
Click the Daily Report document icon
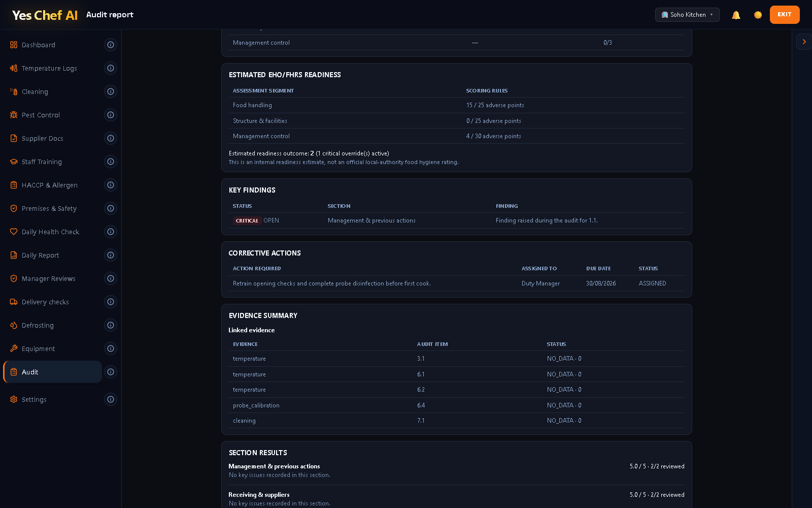click(14, 255)
